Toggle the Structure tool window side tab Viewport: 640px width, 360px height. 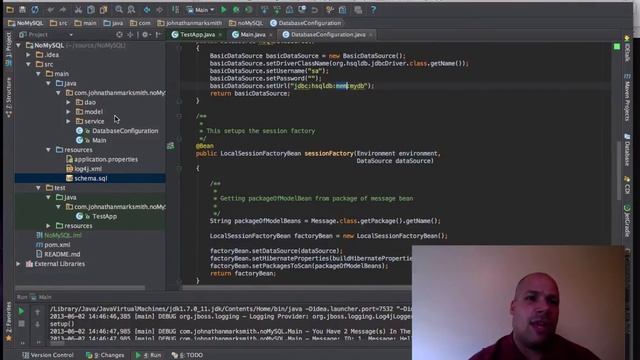[8, 98]
